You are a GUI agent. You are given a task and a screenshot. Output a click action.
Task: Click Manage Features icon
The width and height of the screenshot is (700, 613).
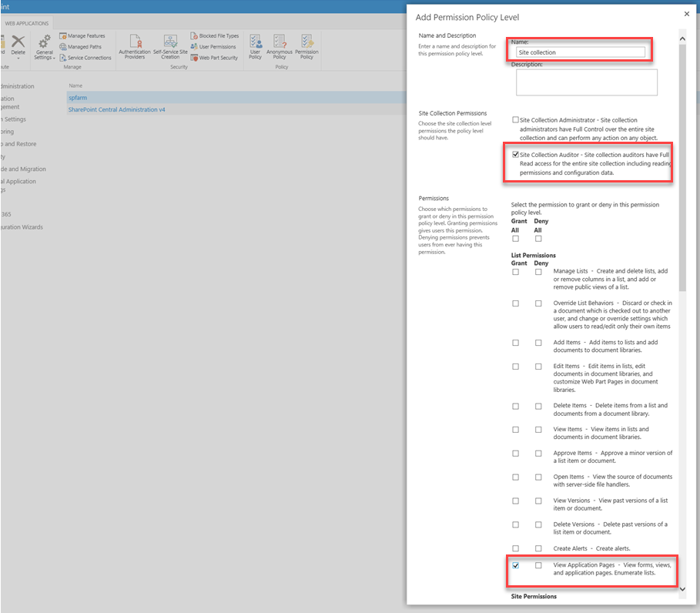coord(63,35)
